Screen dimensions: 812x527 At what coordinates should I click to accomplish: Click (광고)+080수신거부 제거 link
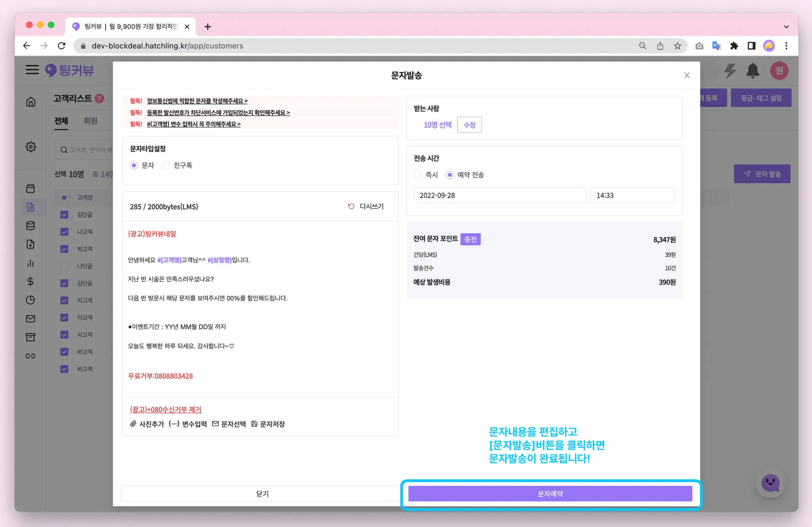pyautogui.click(x=166, y=410)
